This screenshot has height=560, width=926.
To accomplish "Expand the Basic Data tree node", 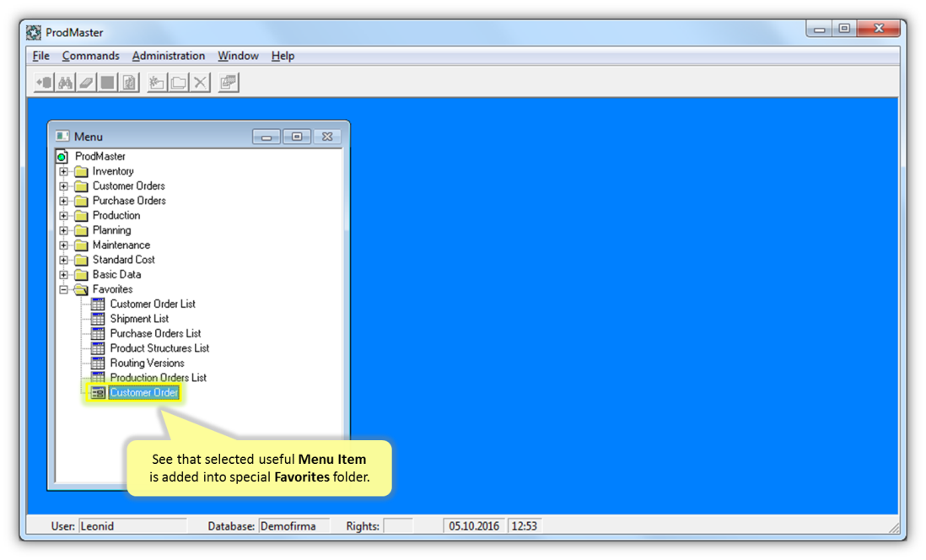I will (64, 275).
